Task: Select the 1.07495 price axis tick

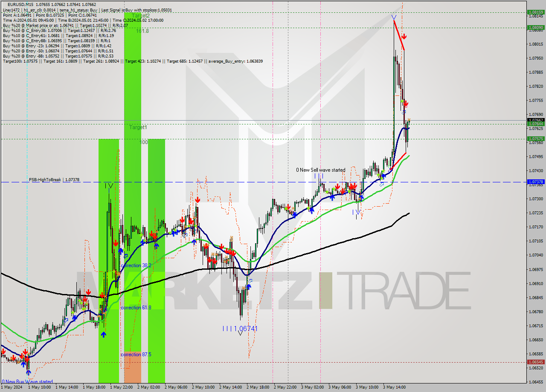Action: click(535, 156)
